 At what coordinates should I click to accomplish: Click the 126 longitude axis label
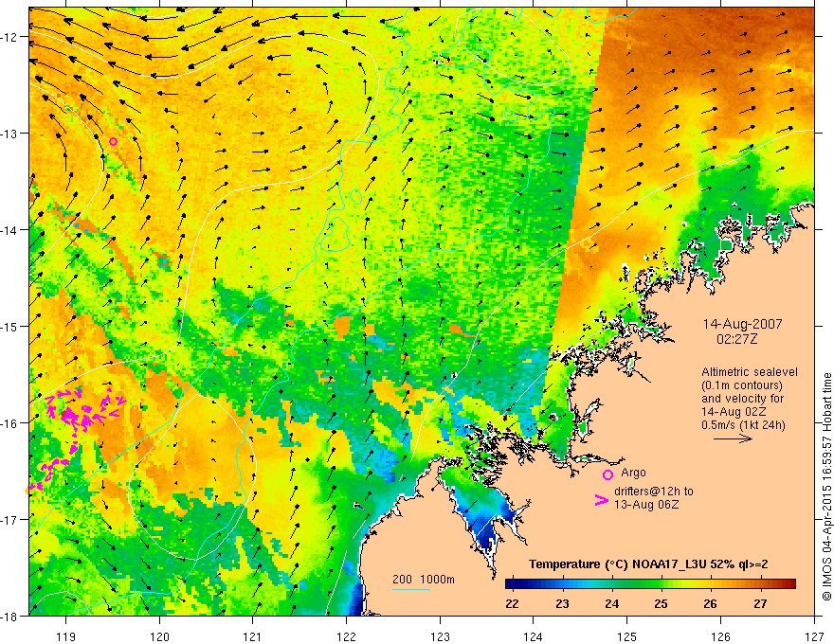(720, 636)
